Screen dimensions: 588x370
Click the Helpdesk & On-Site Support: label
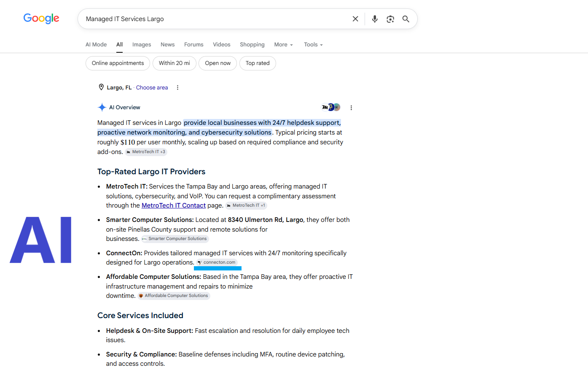coord(150,331)
